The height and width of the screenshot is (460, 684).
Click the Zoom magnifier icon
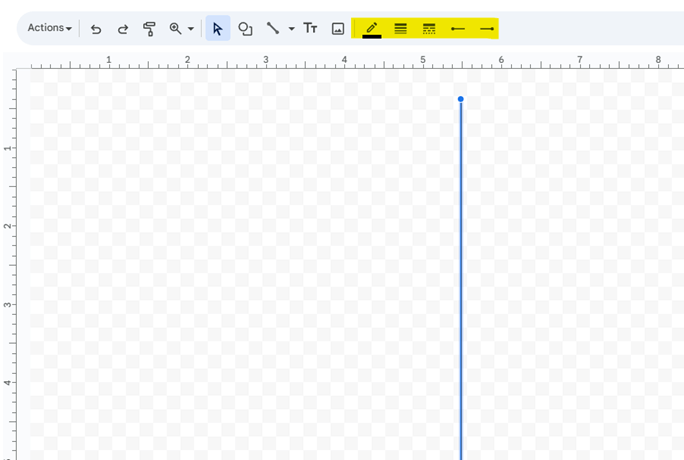[x=175, y=29]
